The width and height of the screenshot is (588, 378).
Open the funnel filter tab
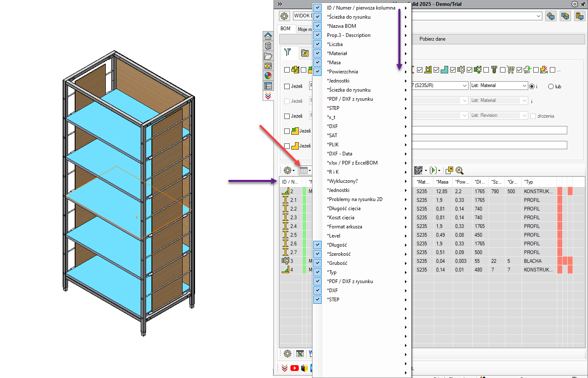coord(288,53)
